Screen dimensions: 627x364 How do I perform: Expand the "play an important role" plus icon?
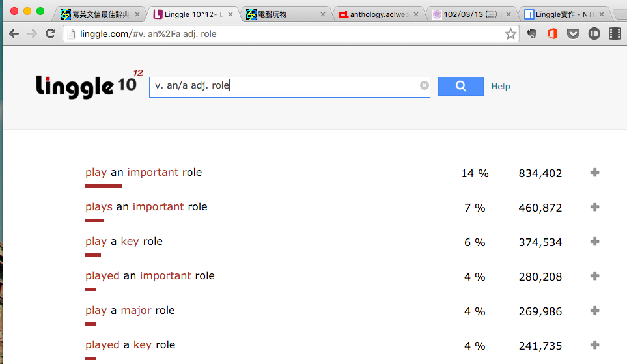pyautogui.click(x=594, y=173)
